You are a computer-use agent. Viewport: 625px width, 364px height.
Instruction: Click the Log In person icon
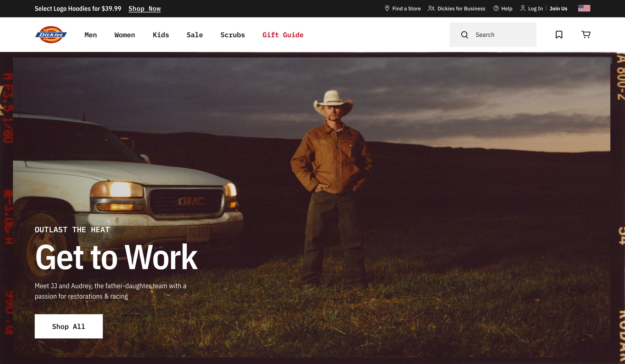[522, 8]
